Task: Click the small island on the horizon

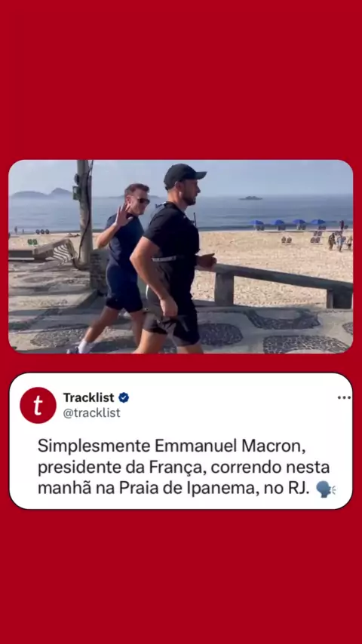Action: [x=250, y=198]
